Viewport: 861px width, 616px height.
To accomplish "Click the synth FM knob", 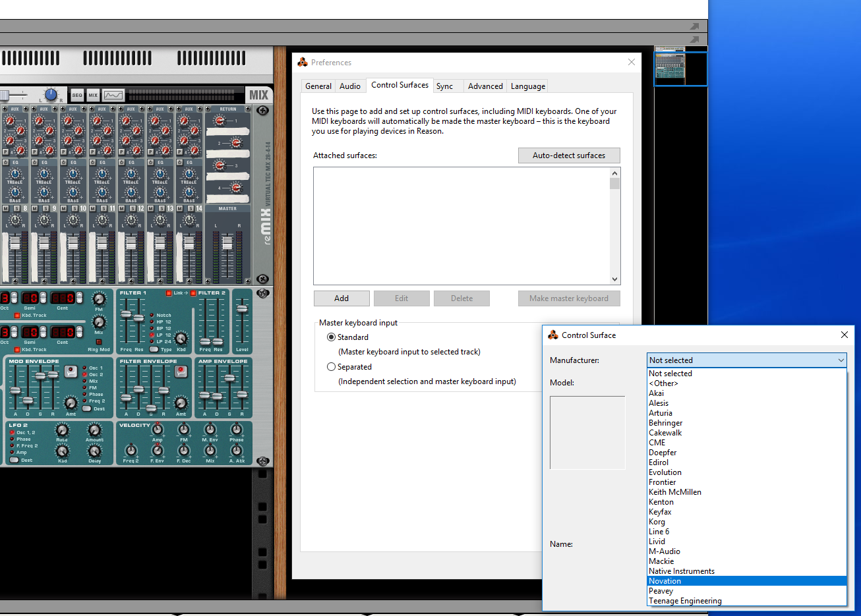I will coord(99,300).
